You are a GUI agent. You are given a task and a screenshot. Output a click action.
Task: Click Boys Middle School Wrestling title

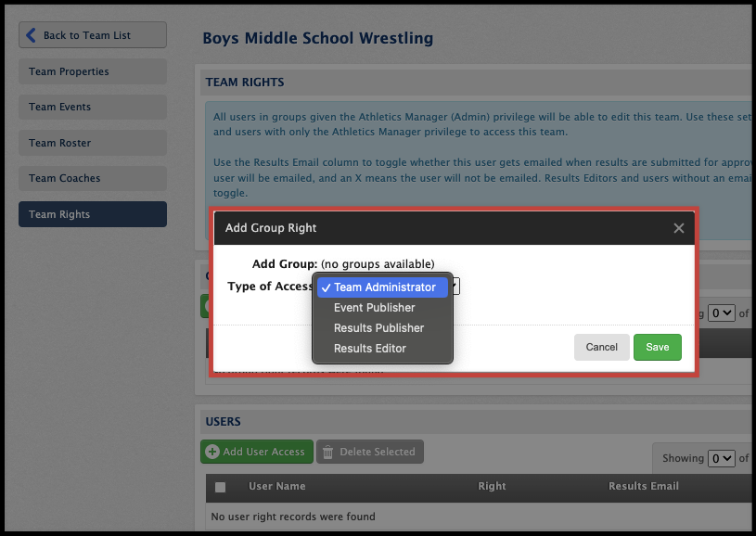(x=318, y=38)
